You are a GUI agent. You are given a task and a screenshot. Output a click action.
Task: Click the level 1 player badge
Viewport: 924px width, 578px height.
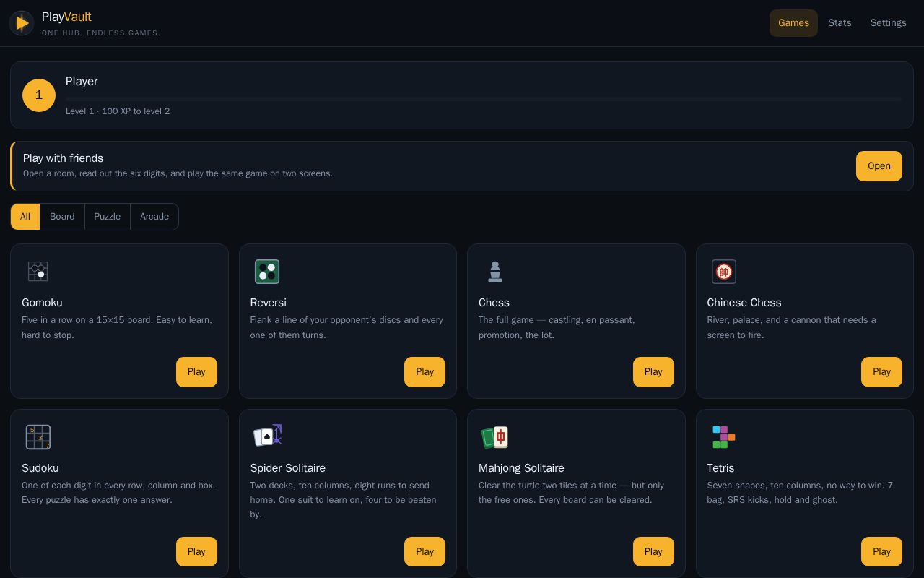click(39, 95)
